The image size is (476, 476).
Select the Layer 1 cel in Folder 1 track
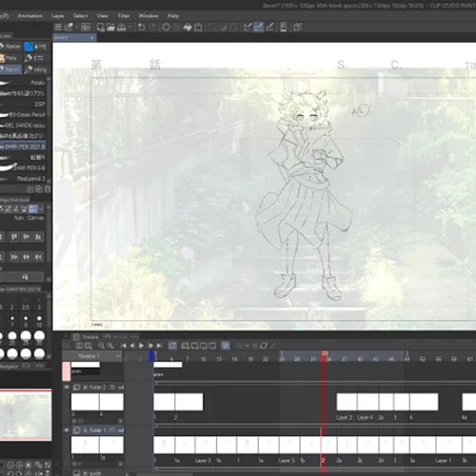(x=448, y=445)
